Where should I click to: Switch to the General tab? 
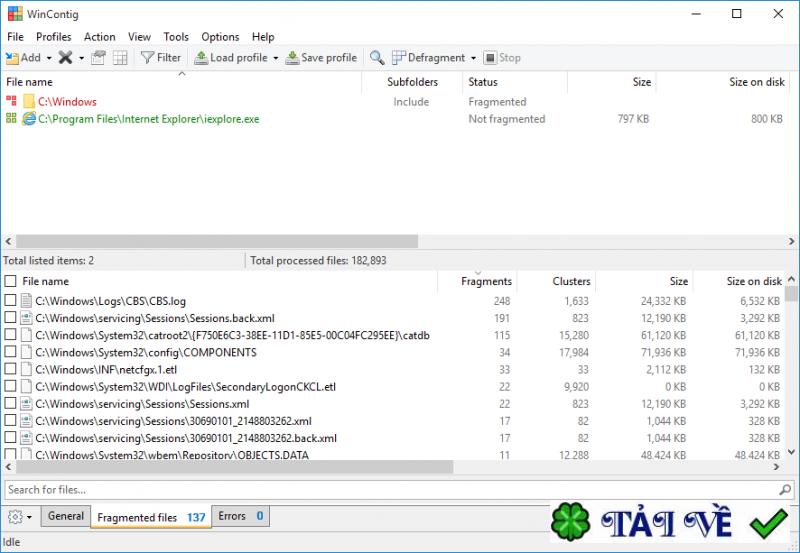click(x=66, y=516)
